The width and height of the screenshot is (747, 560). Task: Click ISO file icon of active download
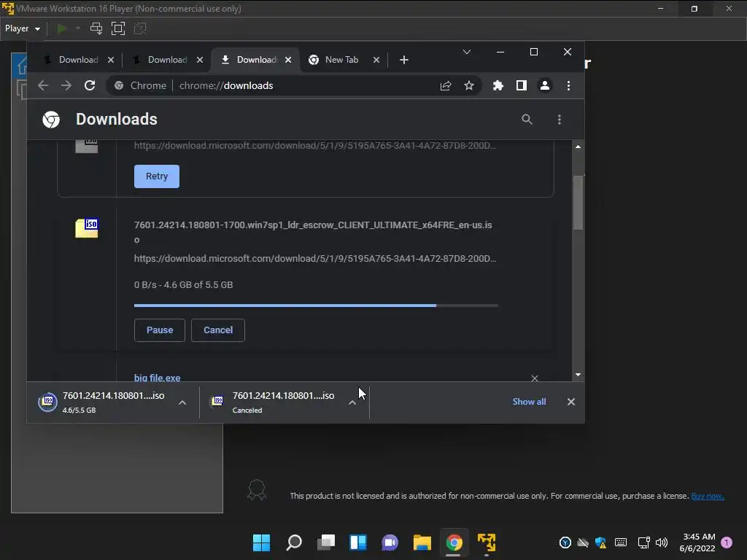pyautogui.click(x=87, y=228)
